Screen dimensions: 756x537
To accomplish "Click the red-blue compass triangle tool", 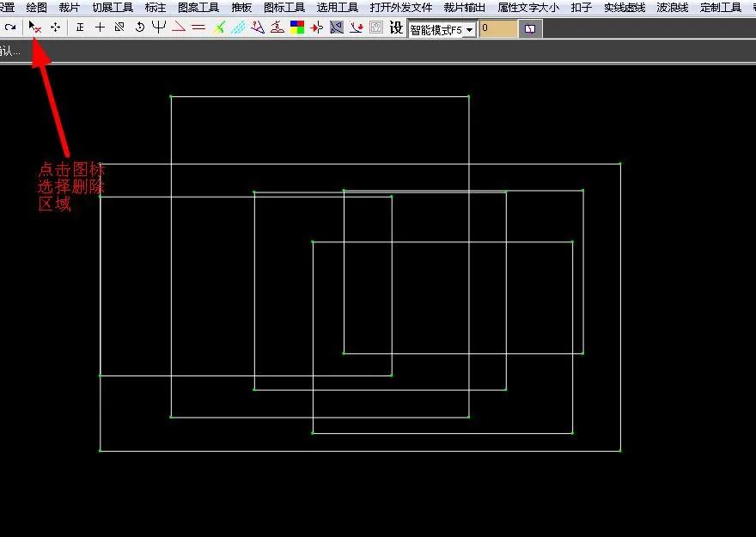I will click(258, 27).
